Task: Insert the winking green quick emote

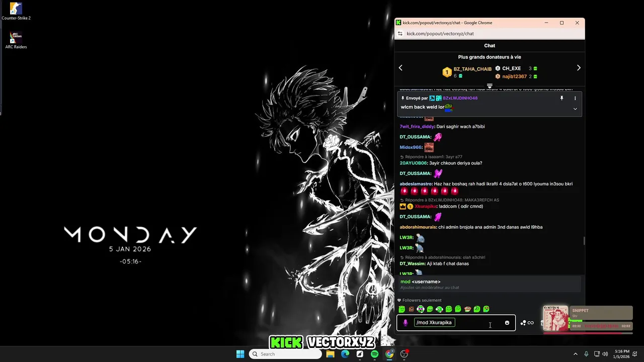Action: [477, 309]
